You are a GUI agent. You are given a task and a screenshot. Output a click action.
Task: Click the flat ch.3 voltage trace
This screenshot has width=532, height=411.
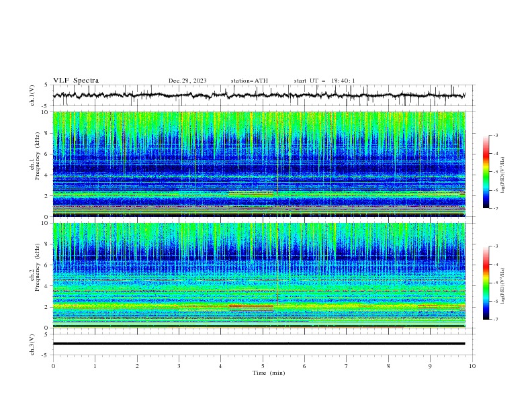pyautogui.click(x=259, y=344)
